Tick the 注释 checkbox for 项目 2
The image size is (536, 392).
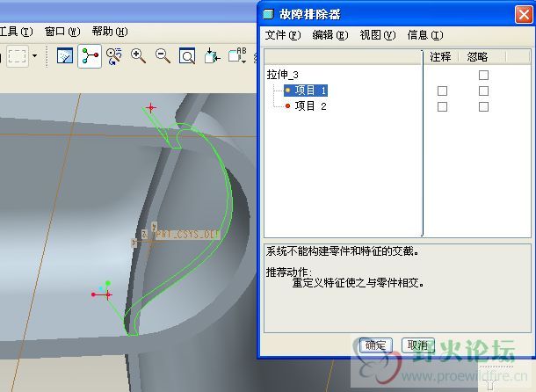[442, 106]
